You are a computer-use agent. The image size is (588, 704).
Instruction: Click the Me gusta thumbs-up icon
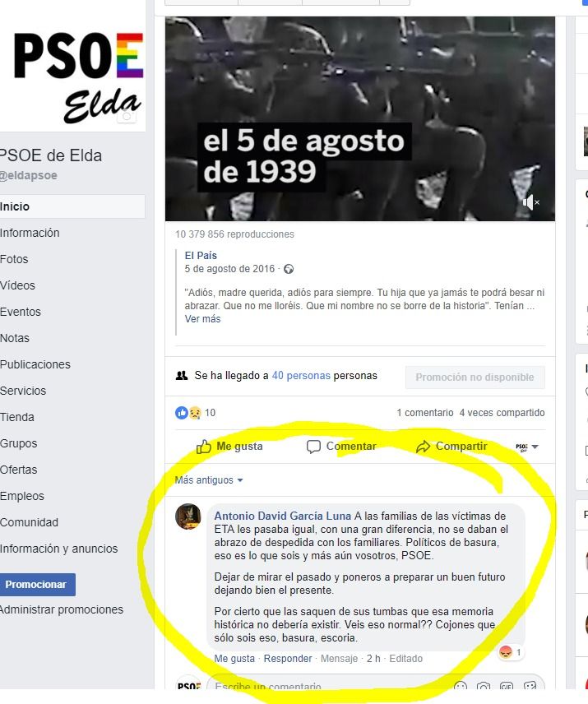pyautogui.click(x=203, y=447)
